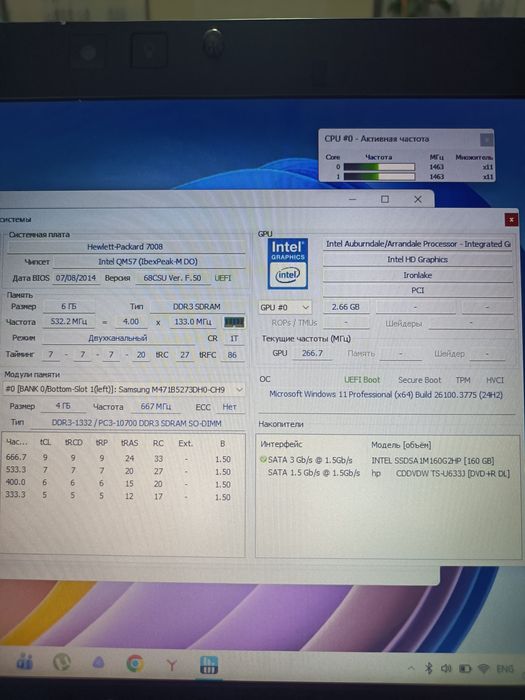Check the battery tray icon

[465, 669]
